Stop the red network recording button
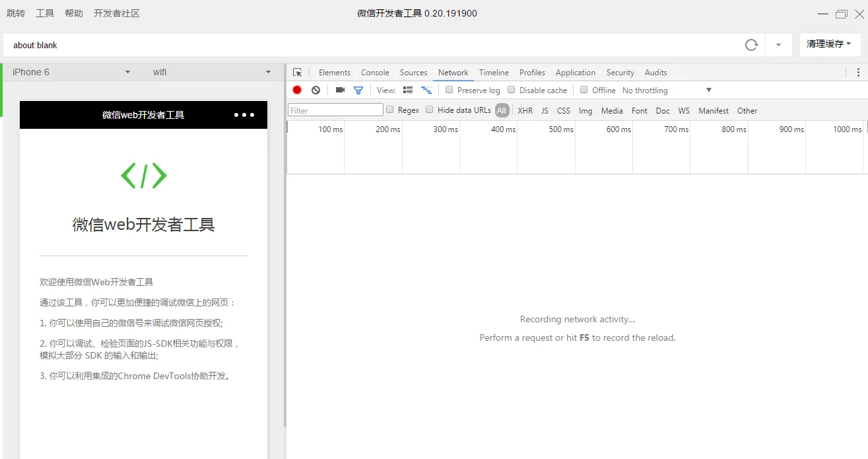The height and width of the screenshot is (459, 868). click(x=297, y=90)
